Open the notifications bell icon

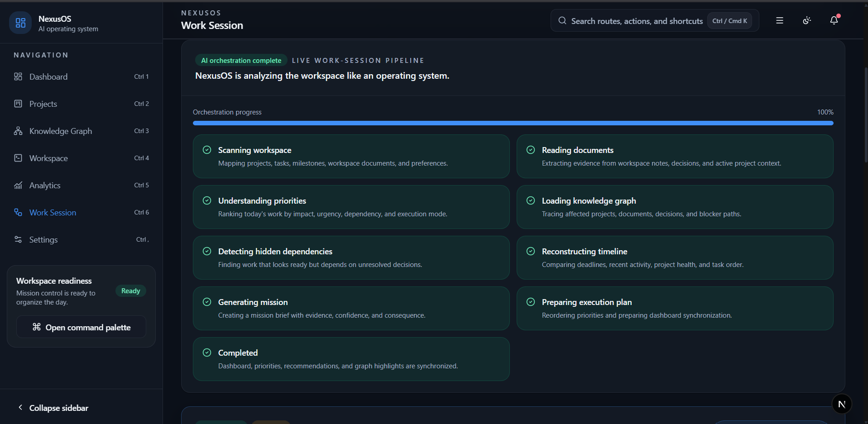pos(834,20)
